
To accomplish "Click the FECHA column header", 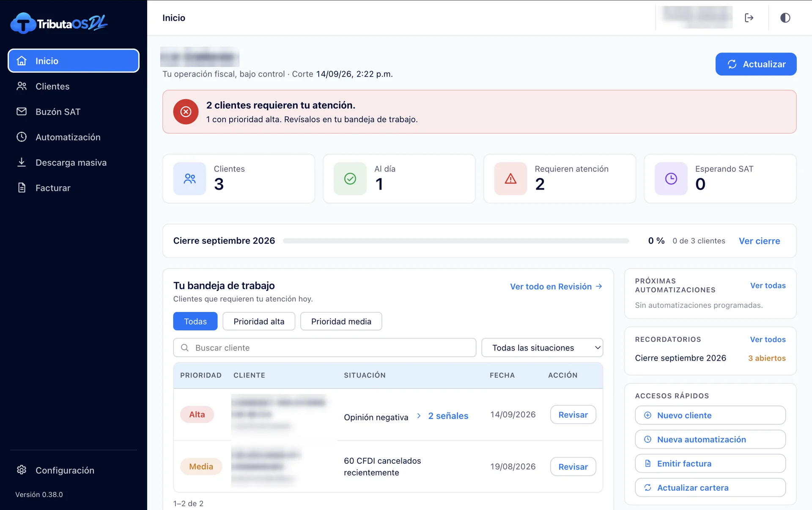I will coord(502,375).
